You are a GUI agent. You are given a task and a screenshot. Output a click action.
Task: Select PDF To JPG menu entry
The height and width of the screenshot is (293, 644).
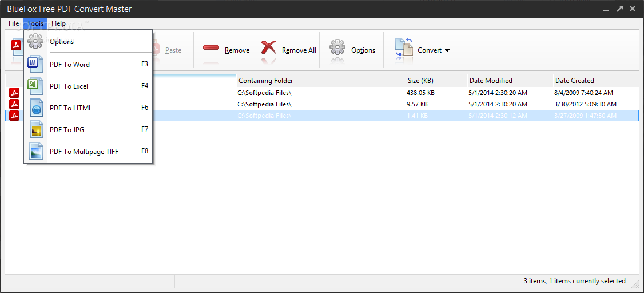tap(88, 130)
